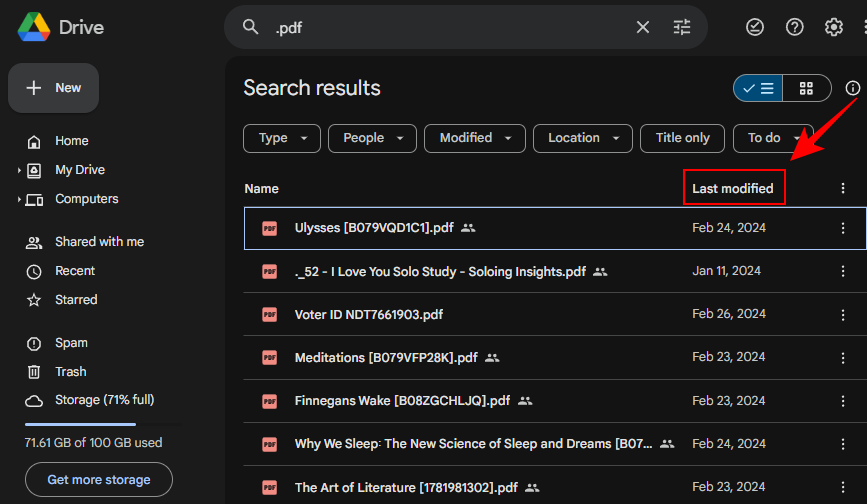Open advanced search options icon
The width and height of the screenshot is (867, 504).
point(682,27)
